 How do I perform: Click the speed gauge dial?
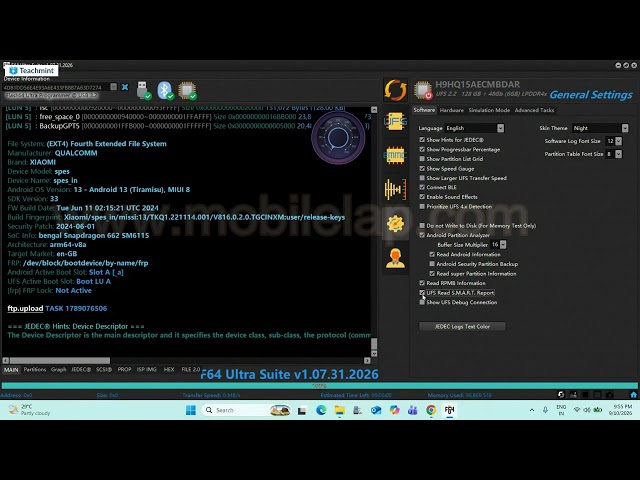tap(338, 137)
